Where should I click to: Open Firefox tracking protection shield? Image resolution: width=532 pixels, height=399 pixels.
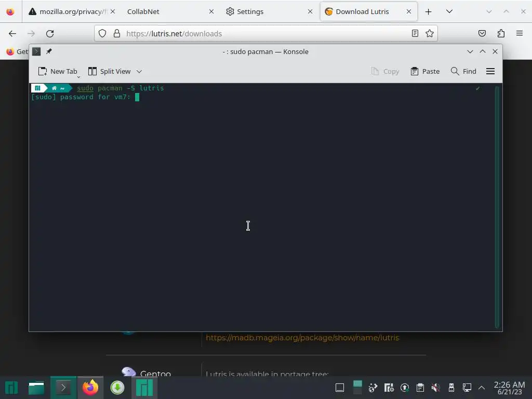click(102, 33)
